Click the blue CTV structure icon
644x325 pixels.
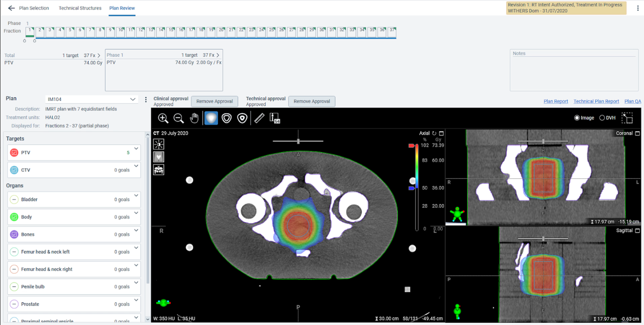(x=14, y=170)
